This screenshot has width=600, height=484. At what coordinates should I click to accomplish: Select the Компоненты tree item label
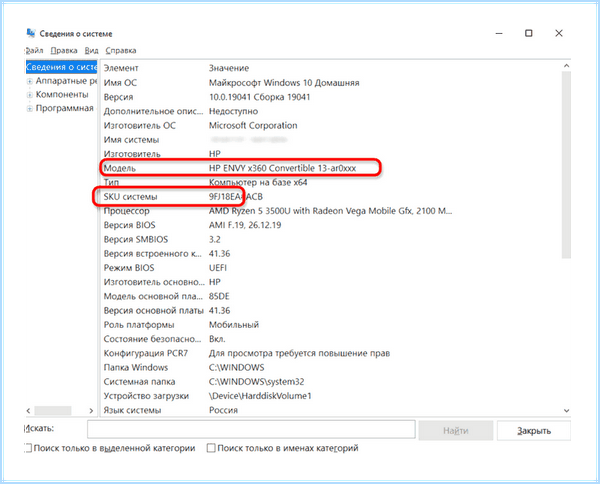click(62, 95)
